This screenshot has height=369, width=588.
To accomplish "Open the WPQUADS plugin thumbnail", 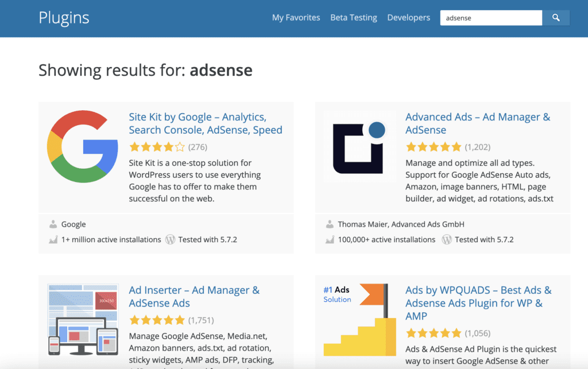I will (x=359, y=320).
